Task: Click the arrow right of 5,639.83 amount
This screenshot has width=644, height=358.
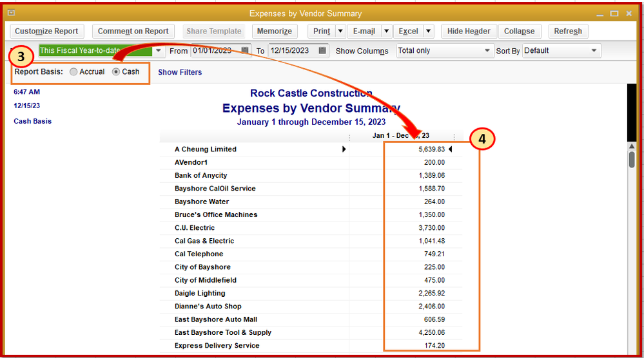Action: [x=451, y=149]
